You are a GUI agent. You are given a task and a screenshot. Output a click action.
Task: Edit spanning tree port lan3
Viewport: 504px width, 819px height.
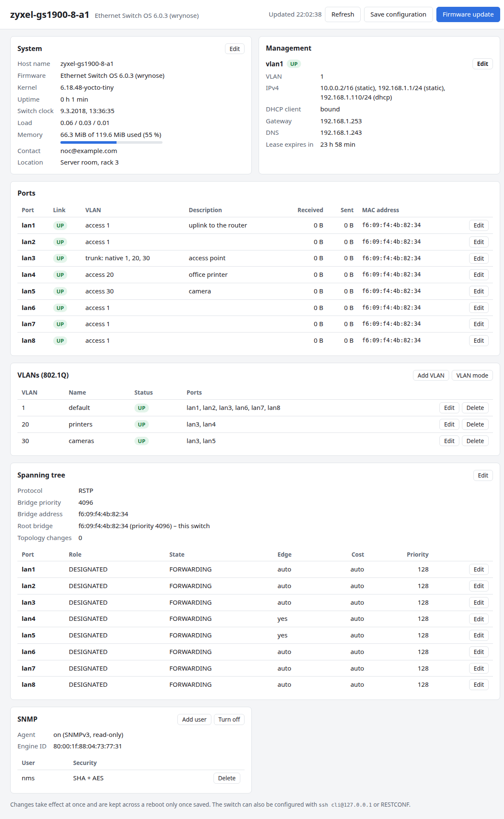[x=478, y=603]
